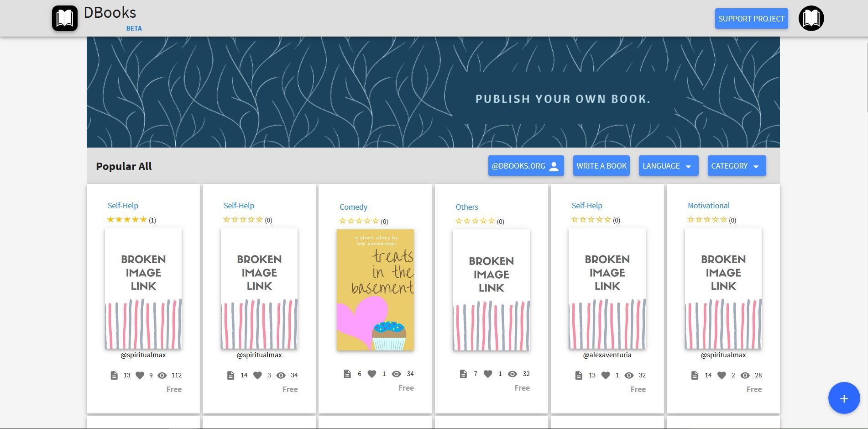This screenshot has height=429, width=868.
Task: Open the CATEGORY dropdown
Action: 737,166
